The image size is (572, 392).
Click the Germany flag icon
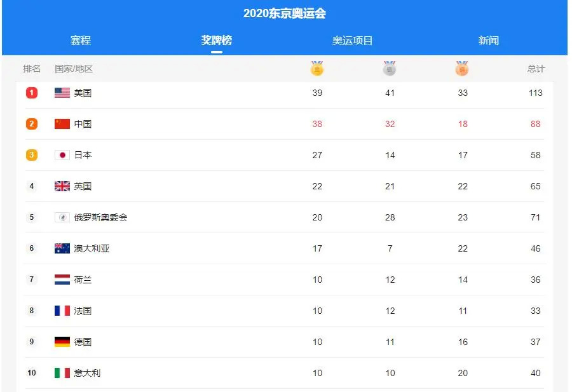[x=62, y=342]
